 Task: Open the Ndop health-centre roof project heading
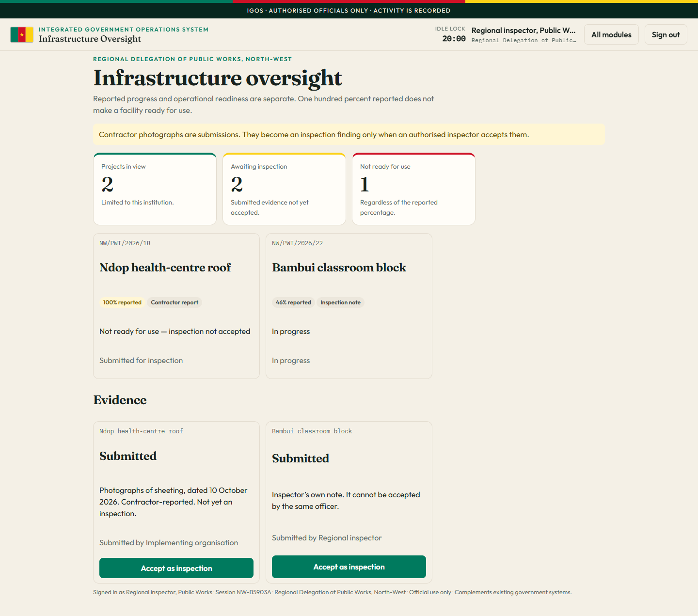(165, 268)
